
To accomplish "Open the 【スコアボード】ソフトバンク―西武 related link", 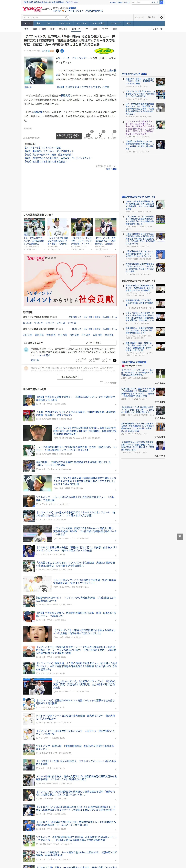I will tap(43, 148).
